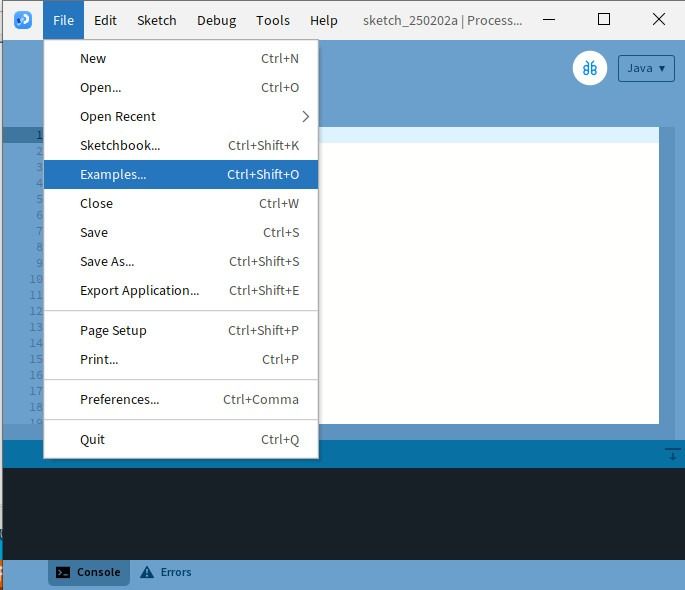Click the Processing app logo icon
The image size is (685, 590).
[x=23, y=20]
